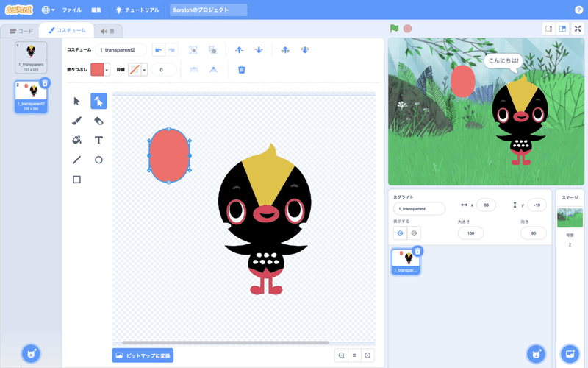Zoom out of the paint canvas

[341, 355]
